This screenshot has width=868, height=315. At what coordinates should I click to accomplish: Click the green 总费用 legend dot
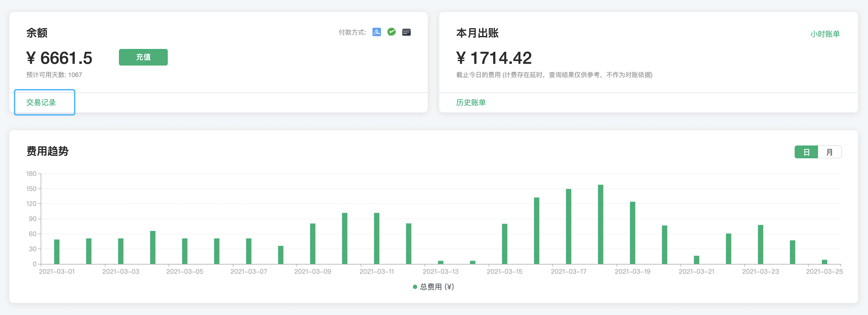coord(415,287)
